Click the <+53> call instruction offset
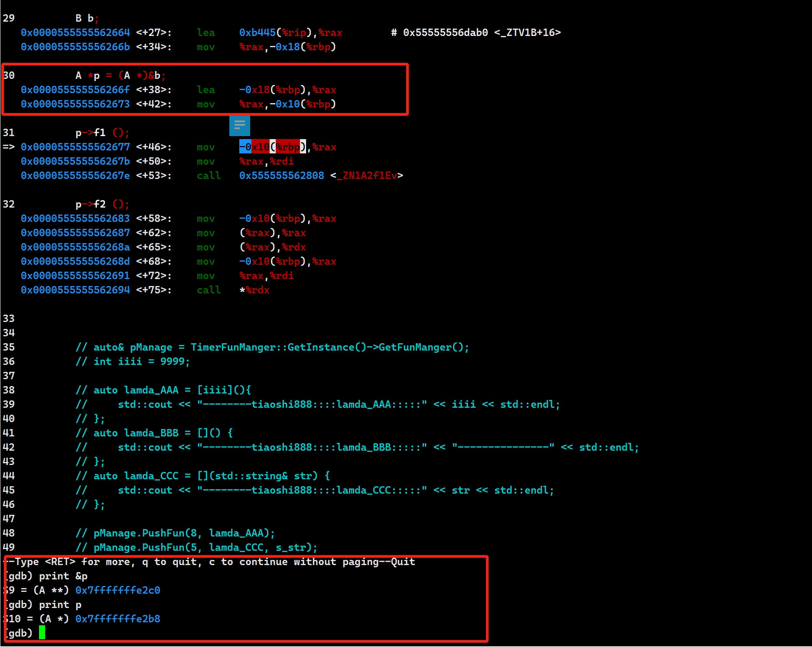 pyautogui.click(x=154, y=176)
